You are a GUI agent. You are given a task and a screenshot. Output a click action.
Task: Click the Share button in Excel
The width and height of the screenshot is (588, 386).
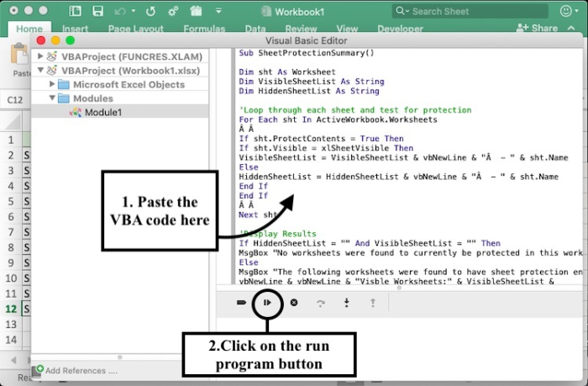[537, 28]
